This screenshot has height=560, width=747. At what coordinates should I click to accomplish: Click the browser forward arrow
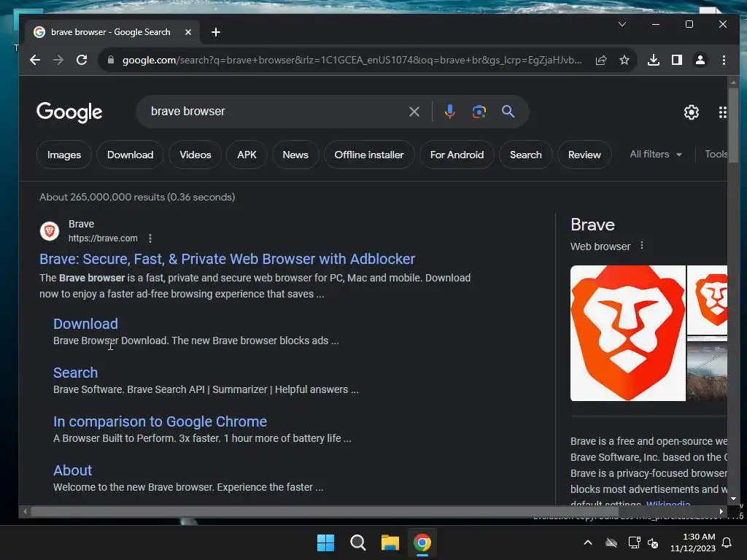point(58,60)
